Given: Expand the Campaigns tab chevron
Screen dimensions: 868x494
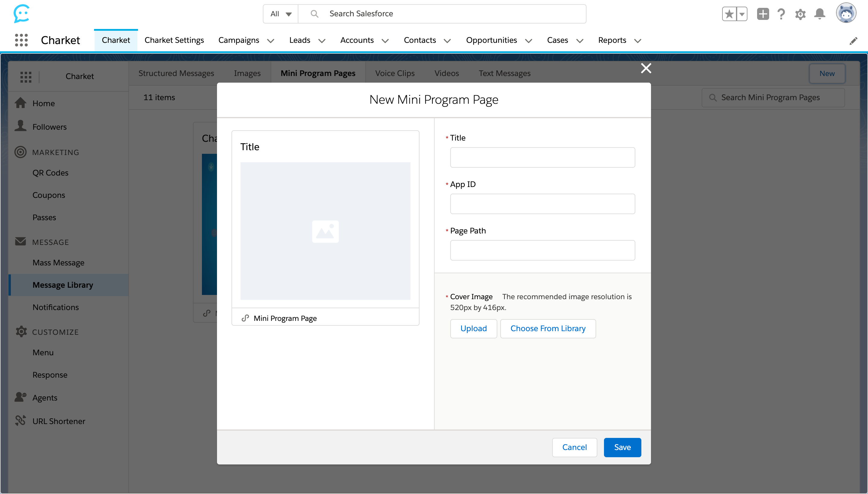Looking at the screenshot, I should (x=270, y=41).
